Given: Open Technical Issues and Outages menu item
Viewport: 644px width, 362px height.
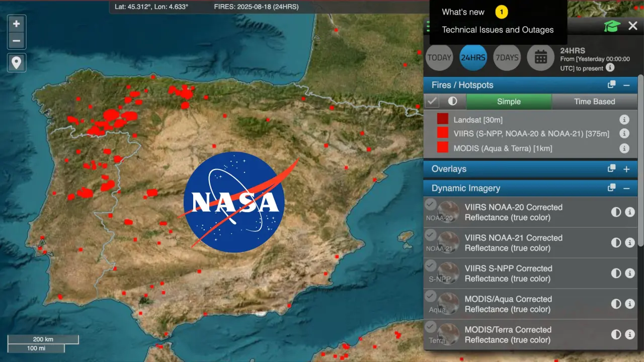Looking at the screenshot, I should pyautogui.click(x=498, y=30).
